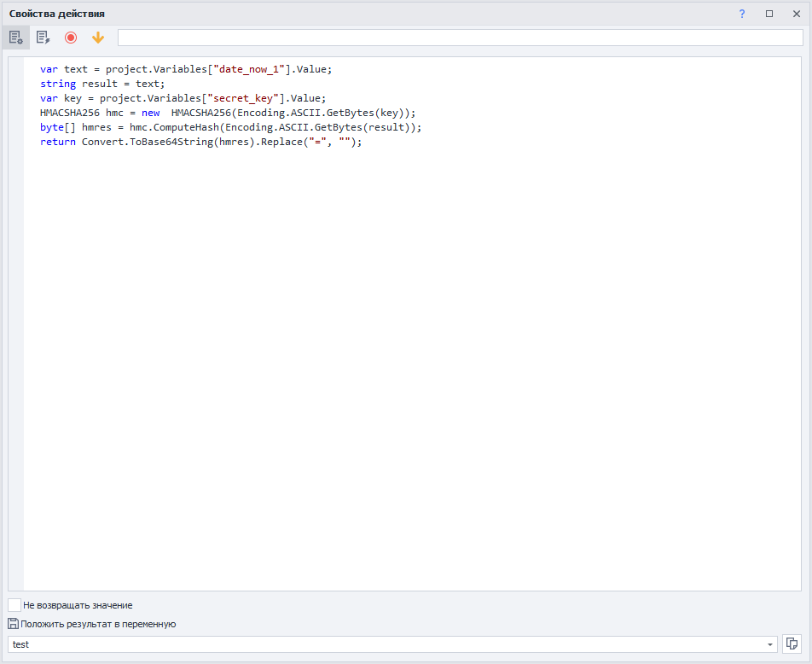Click the orange down arrow icon
812x664 pixels.
pyautogui.click(x=98, y=38)
